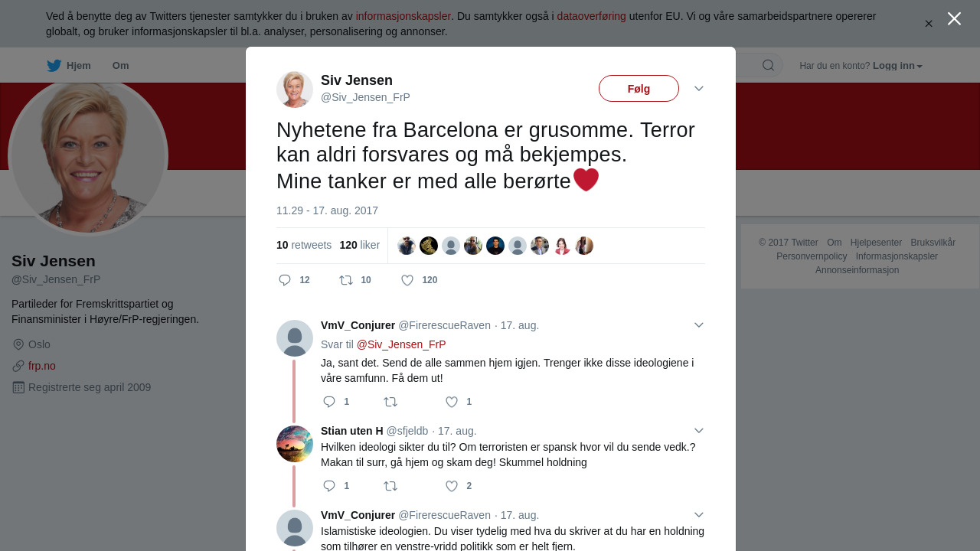Click the search magnifier icon

click(768, 65)
